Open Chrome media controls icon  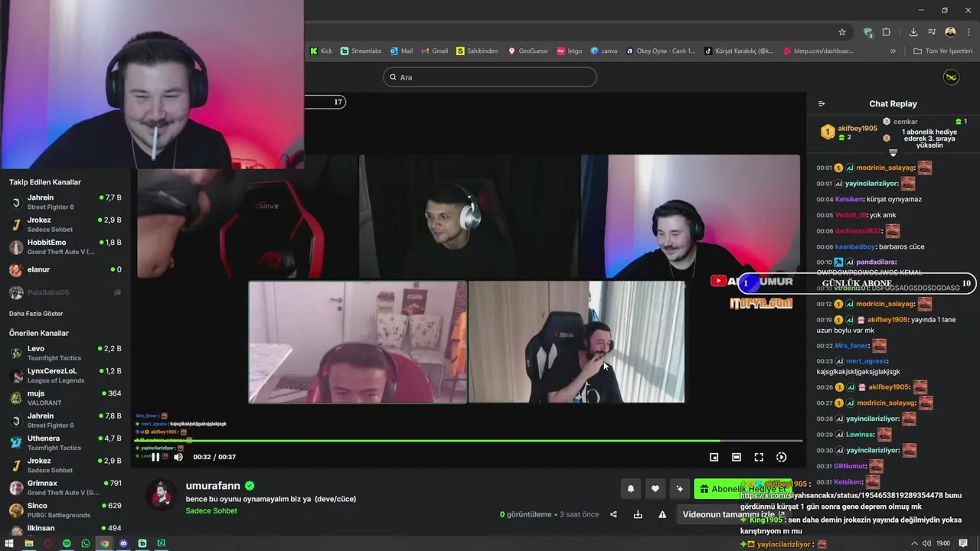point(932,32)
